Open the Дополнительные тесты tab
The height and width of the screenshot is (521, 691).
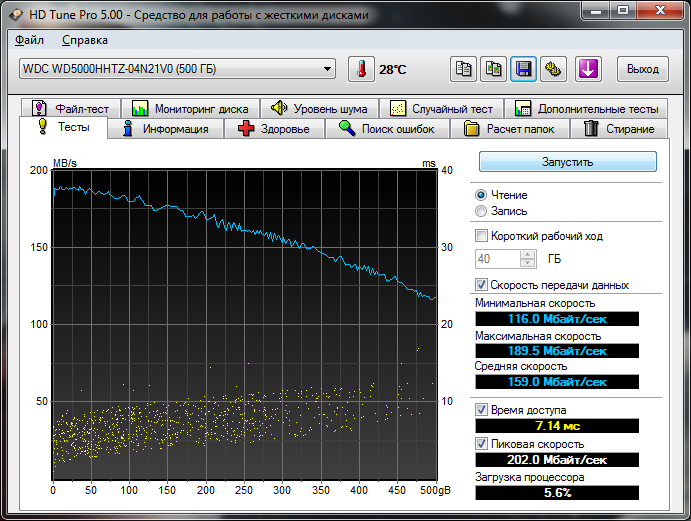(586, 108)
